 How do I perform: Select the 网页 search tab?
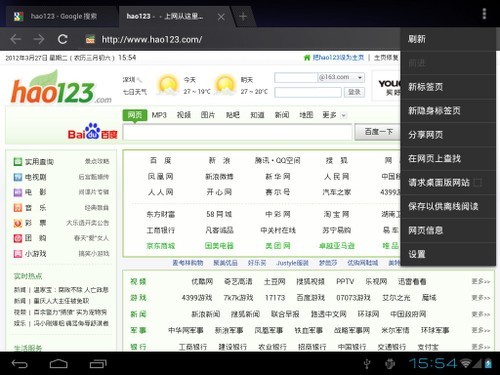coord(135,115)
